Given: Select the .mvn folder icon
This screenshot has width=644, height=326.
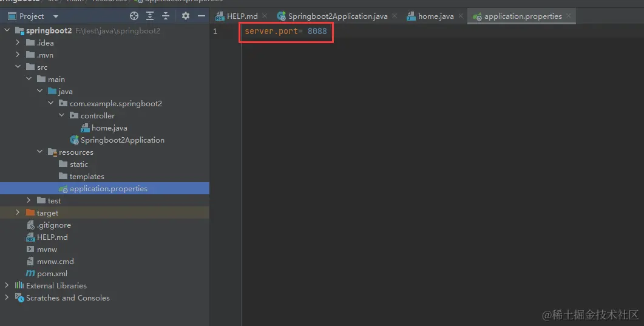Looking at the screenshot, I should (x=30, y=55).
